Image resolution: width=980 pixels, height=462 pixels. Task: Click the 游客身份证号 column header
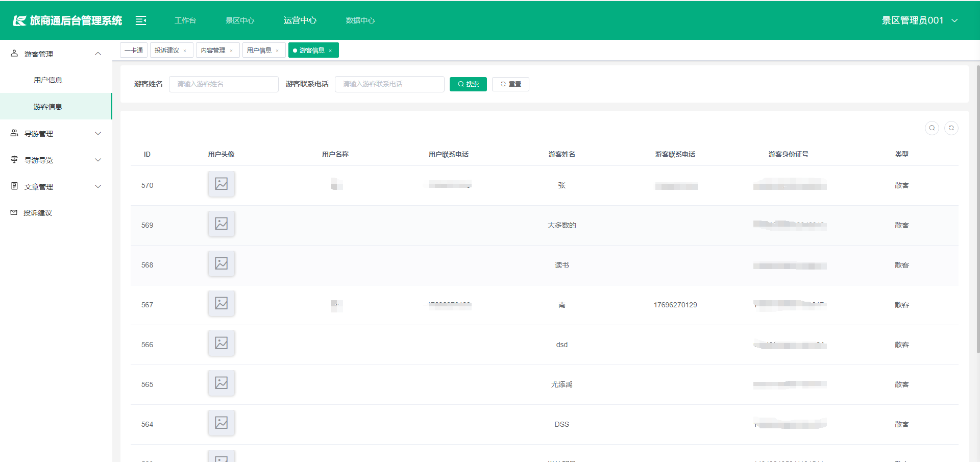pyautogui.click(x=789, y=154)
